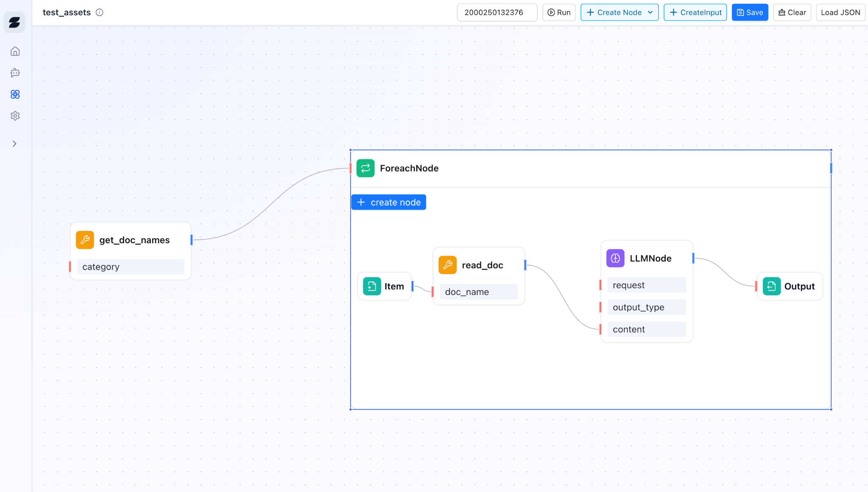Expand the sidebar with chevron arrow
868x492 pixels.
coord(14,144)
